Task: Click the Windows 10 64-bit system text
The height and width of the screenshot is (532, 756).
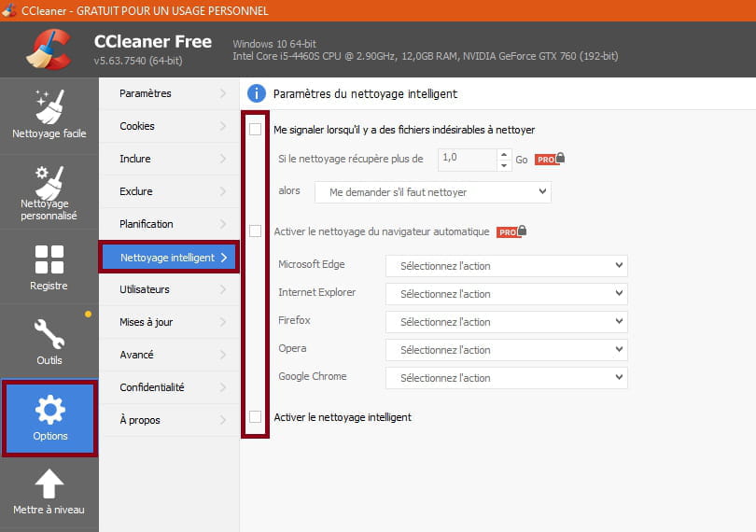Action: [x=274, y=44]
